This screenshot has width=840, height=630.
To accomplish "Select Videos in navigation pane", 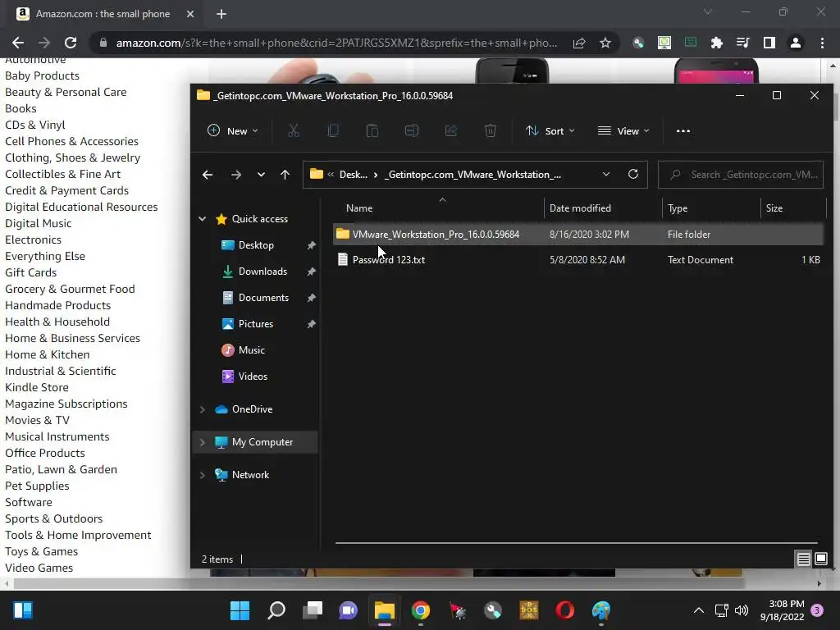I will pyautogui.click(x=253, y=376).
